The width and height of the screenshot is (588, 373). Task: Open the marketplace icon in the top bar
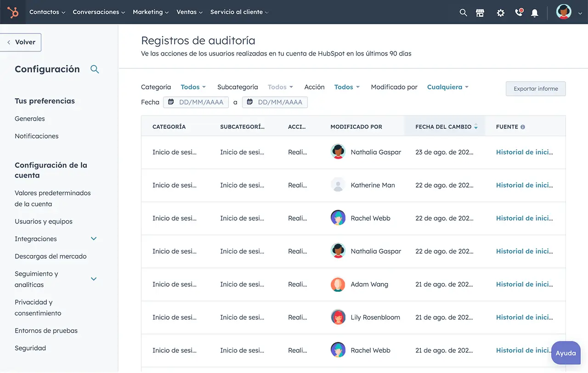pyautogui.click(x=480, y=12)
